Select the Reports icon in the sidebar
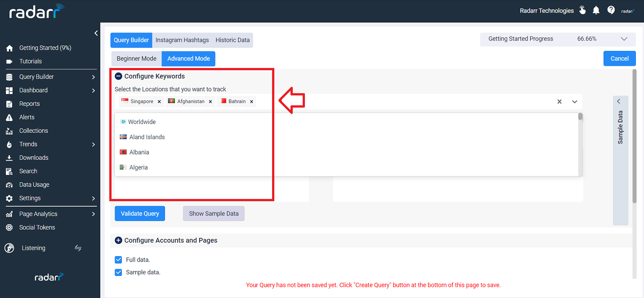Viewport: 644px width, 298px height. click(9, 104)
